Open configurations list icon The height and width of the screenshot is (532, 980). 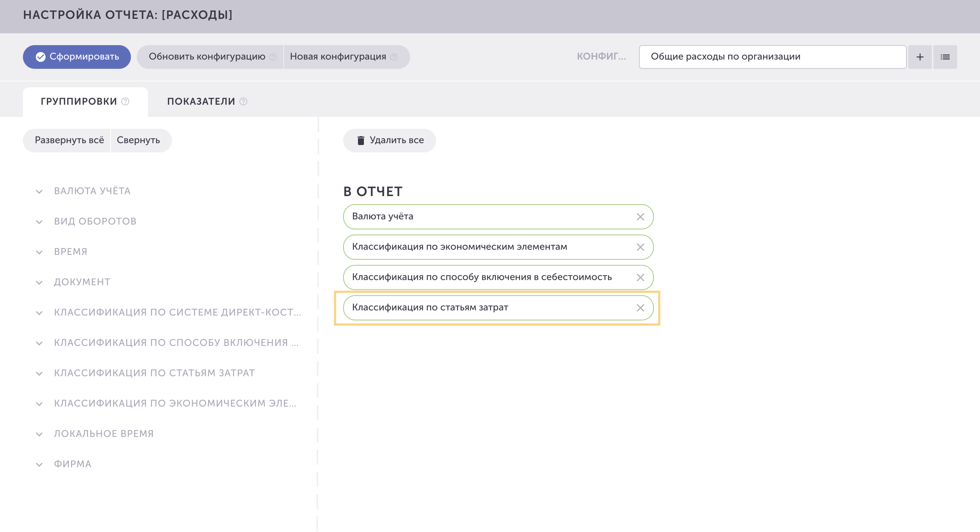(x=945, y=57)
